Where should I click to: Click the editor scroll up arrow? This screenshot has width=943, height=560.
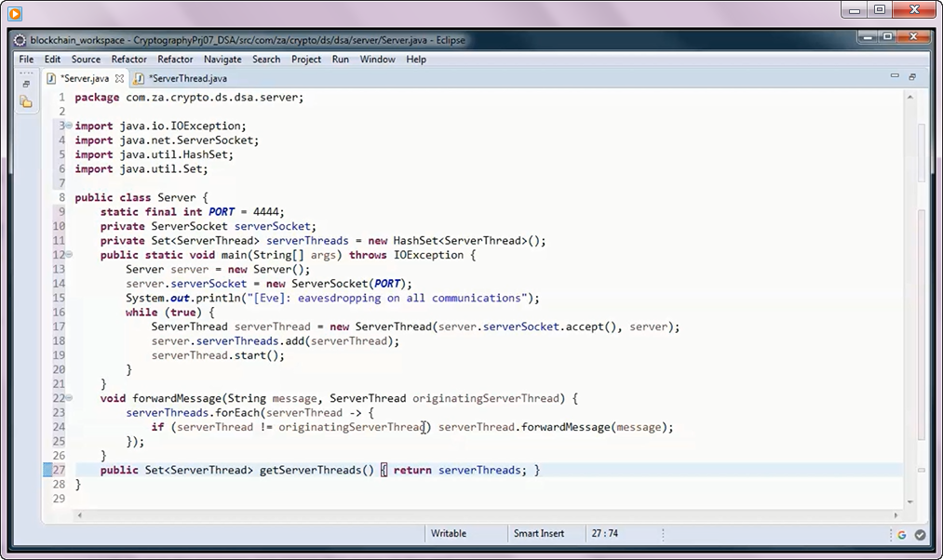coord(909,98)
